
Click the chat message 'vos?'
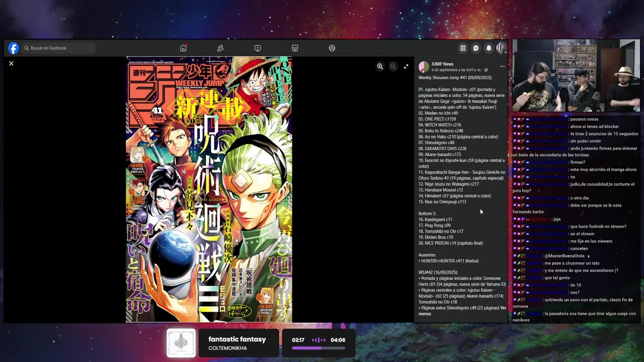click(x=575, y=292)
